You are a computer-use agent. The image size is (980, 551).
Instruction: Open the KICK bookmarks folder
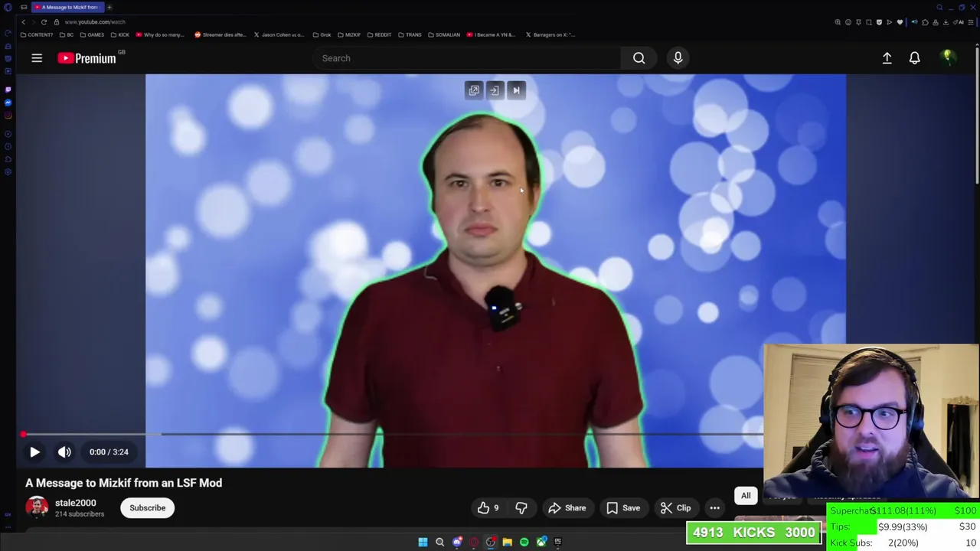click(119, 34)
